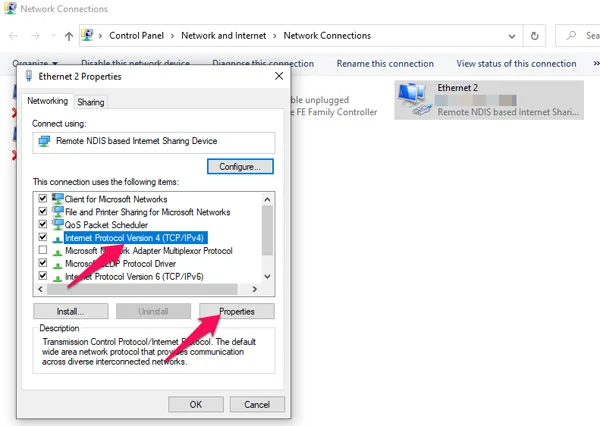Enable Microsoft Network Adapter Multiplexor checkbox
This screenshot has height=426, width=600.
pyautogui.click(x=43, y=250)
